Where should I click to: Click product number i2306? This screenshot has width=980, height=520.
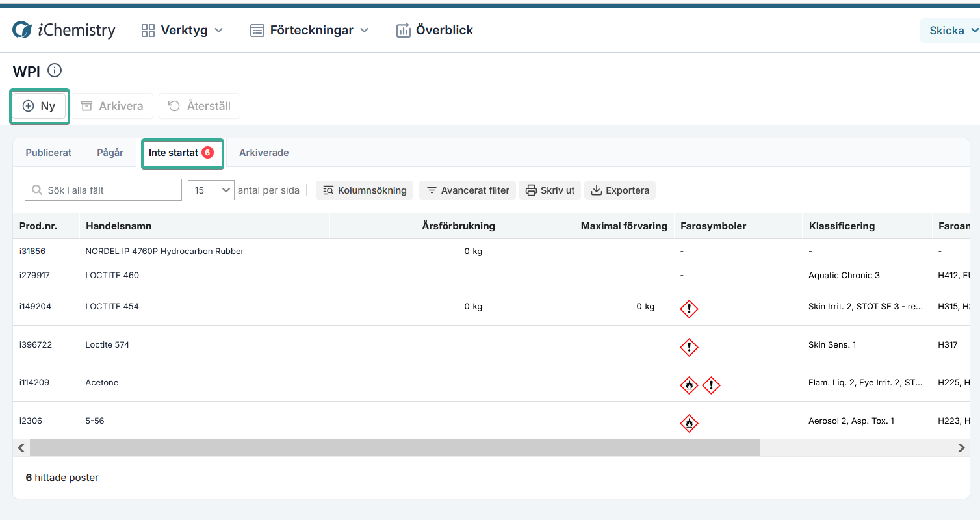31,421
